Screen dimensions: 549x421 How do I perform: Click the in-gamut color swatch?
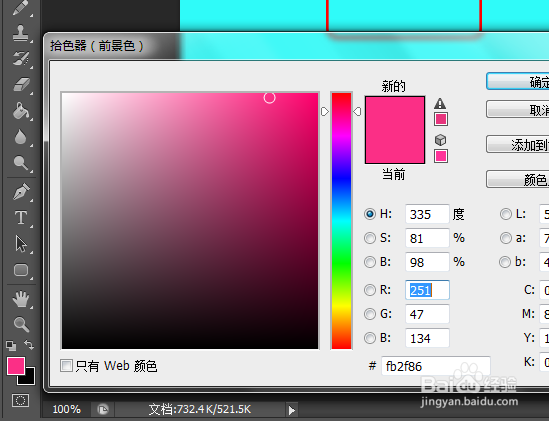[441, 119]
